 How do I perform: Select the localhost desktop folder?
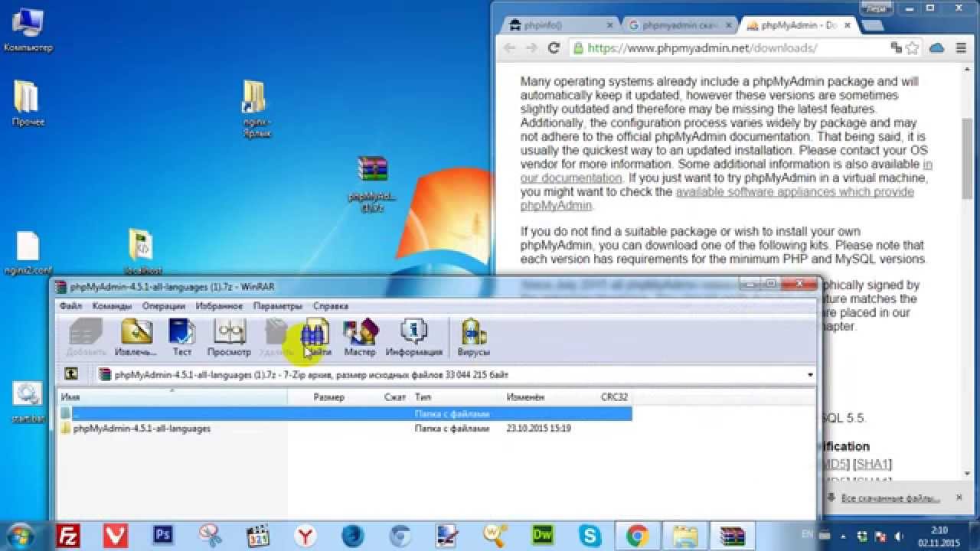tap(143, 253)
